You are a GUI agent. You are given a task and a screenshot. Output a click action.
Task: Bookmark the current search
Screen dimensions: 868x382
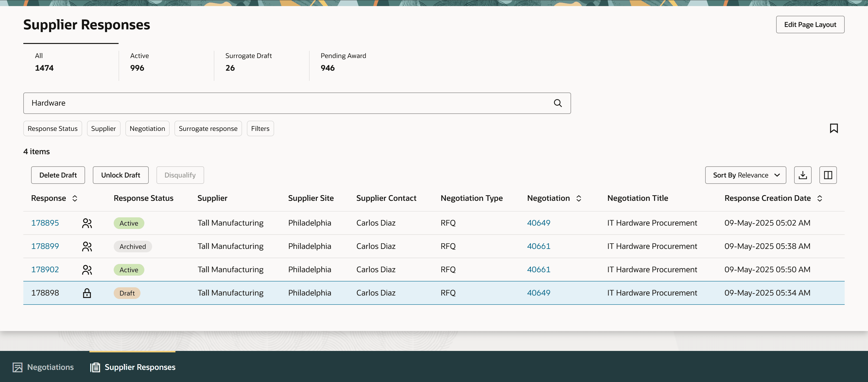pyautogui.click(x=834, y=128)
